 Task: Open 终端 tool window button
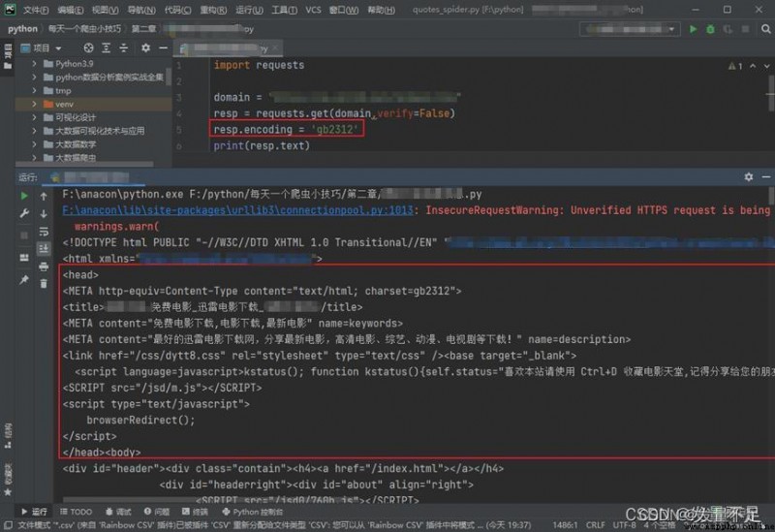point(195,512)
